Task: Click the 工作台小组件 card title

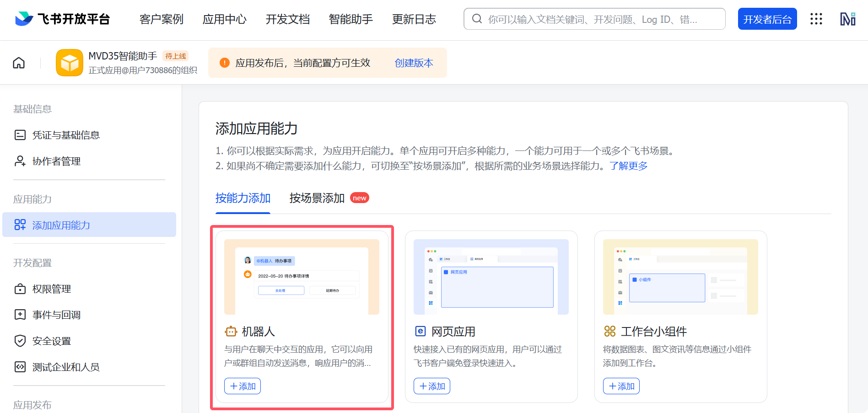Action: (654, 332)
